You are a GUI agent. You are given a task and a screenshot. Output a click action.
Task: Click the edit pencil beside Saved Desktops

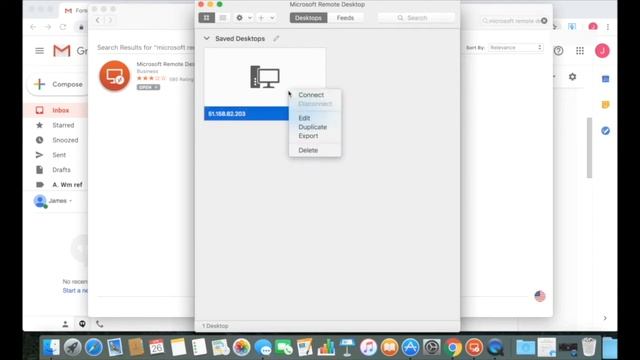click(276, 38)
